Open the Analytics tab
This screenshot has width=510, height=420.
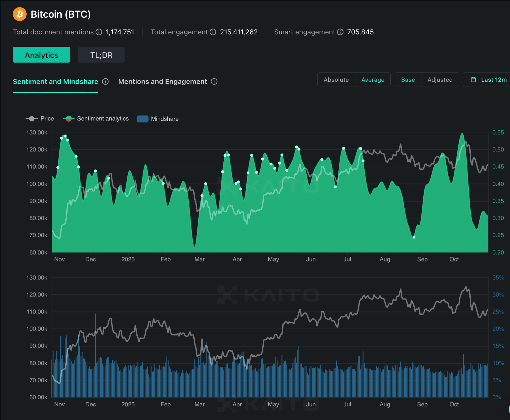tap(42, 55)
